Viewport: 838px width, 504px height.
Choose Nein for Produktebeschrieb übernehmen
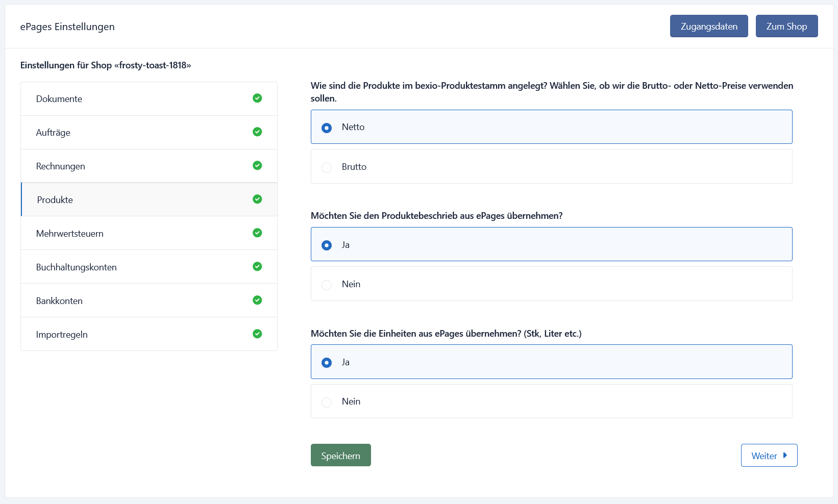tap(551, 284)
